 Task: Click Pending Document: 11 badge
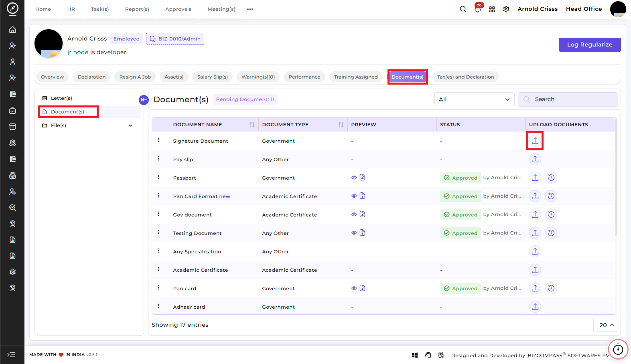coord(245,99)
